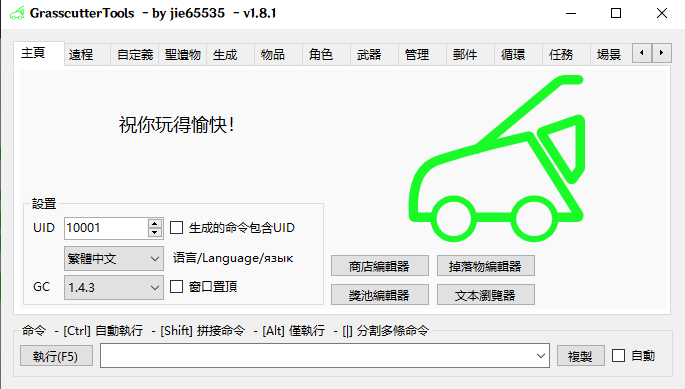Screen dimensions: 685x389
Task: Open the 繁體中文 language dropdown
Action: pyautogui.click(x=114, y=259)
